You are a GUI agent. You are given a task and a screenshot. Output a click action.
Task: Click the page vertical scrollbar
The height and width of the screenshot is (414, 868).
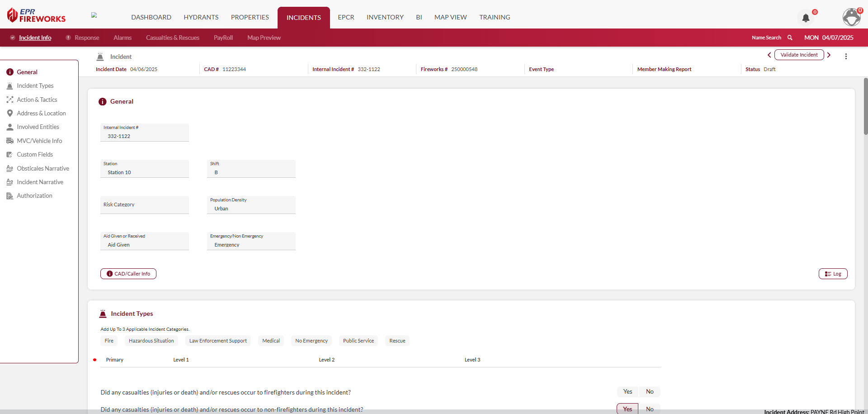coord(865,107)
